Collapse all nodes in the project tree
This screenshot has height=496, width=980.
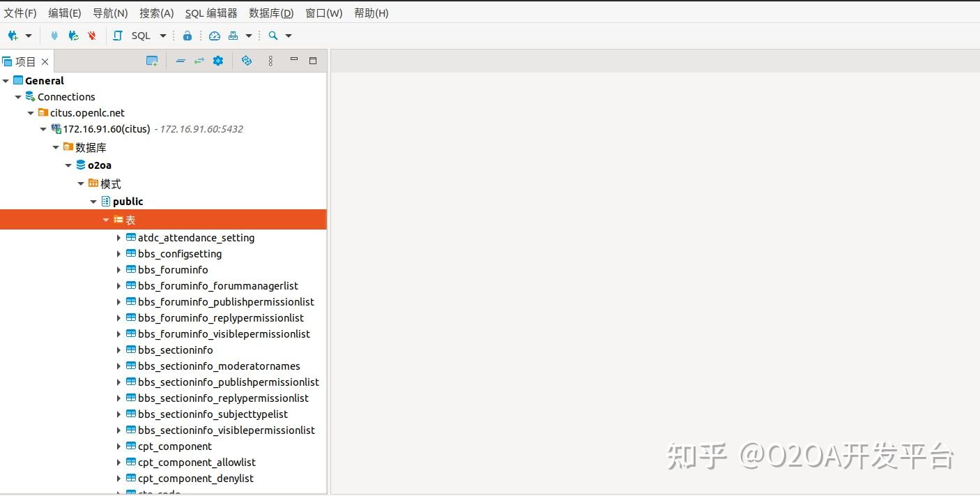pyautogui.click(x=181, y=61)
